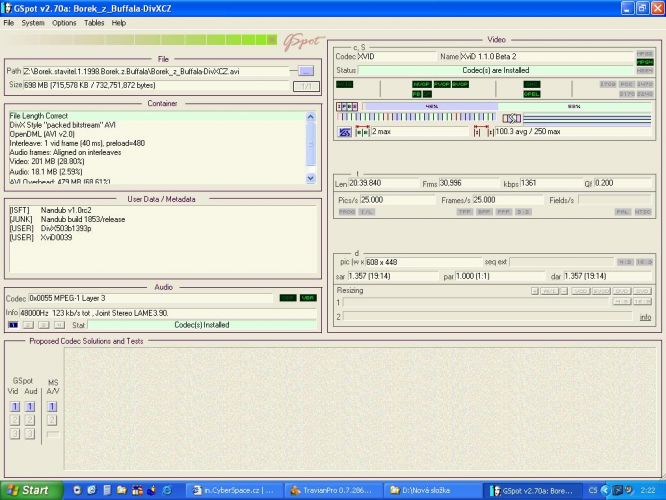Viewport: 666px width, 500px height.
Task: Select 'File Length Correct' row in Container
Action: click(156, 116)
